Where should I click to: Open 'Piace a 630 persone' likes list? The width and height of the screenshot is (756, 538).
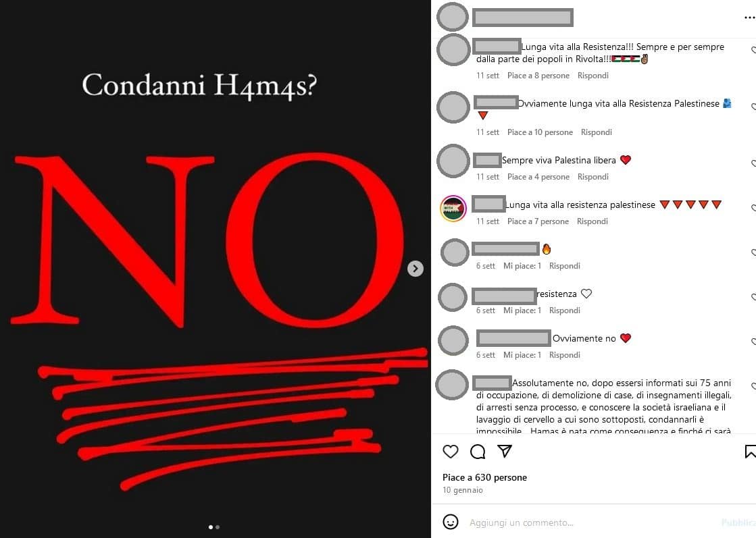click(484, 477)
